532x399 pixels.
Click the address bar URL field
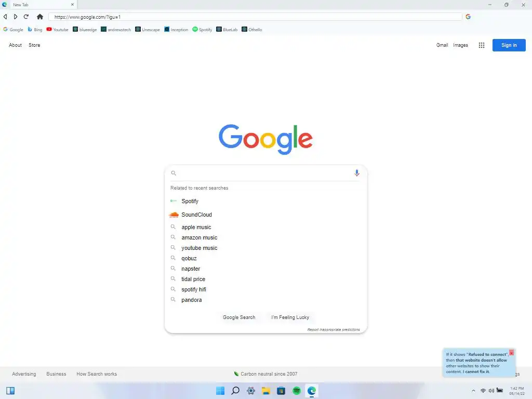pyautogui.click(x=255, y=17)
